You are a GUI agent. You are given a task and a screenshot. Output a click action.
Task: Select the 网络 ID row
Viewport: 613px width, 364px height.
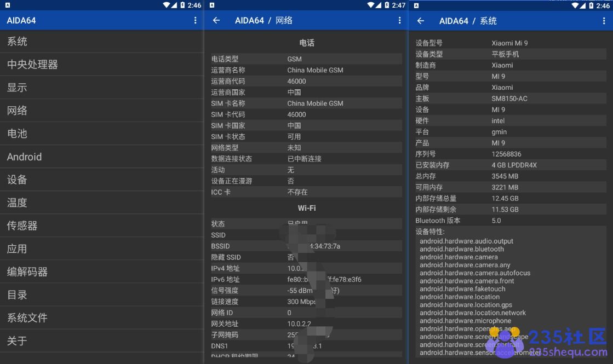[x=307, y=313]
